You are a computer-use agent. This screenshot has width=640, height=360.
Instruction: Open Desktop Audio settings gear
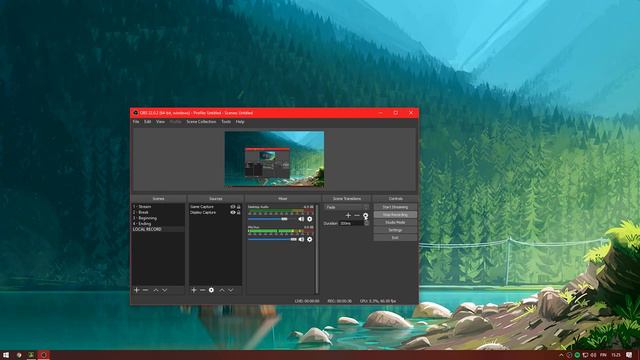[309, 219]
